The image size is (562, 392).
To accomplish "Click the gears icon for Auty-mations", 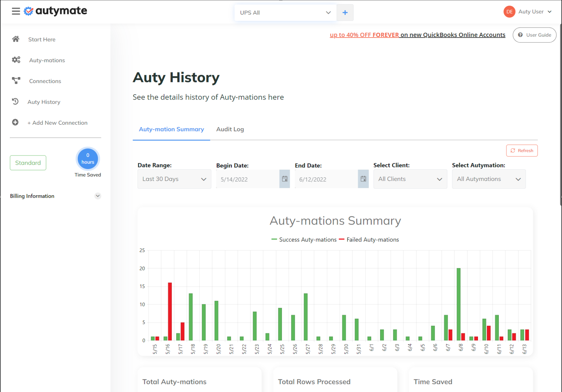I will 16,60.
